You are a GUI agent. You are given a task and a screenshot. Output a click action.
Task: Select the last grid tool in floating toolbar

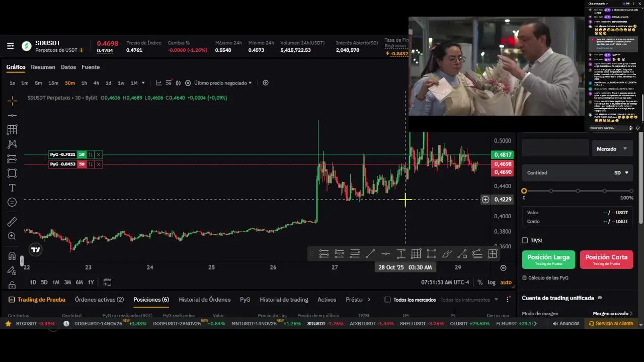pos(493,254)
